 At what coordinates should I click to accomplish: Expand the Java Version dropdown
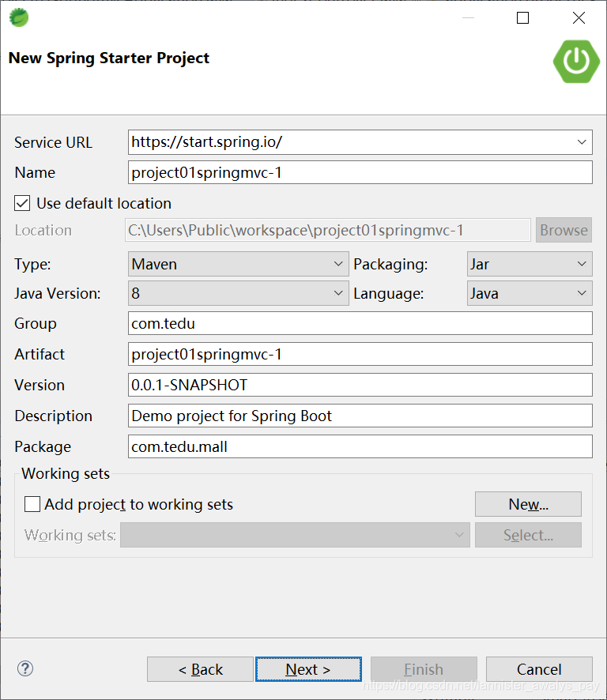(338, 293)
